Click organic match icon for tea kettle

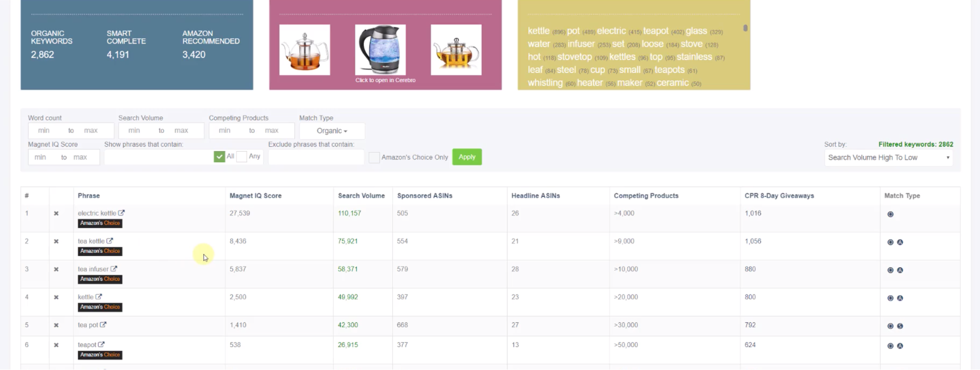tap(890, 242)
